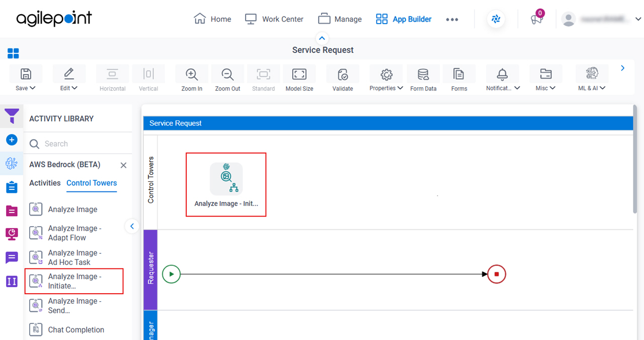
Task: Zoom In on the process canvas
Action: click(192, 74)
